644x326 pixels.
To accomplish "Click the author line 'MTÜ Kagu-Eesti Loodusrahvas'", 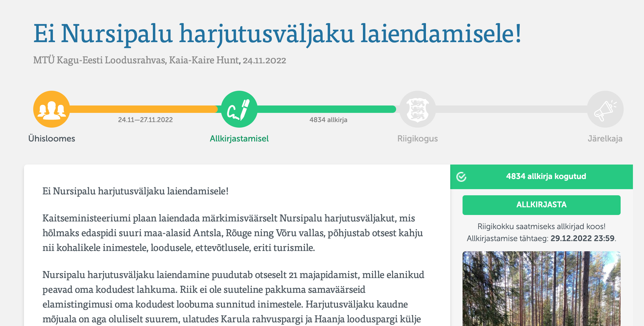I will pyautogui.click(x=100, y=60).
